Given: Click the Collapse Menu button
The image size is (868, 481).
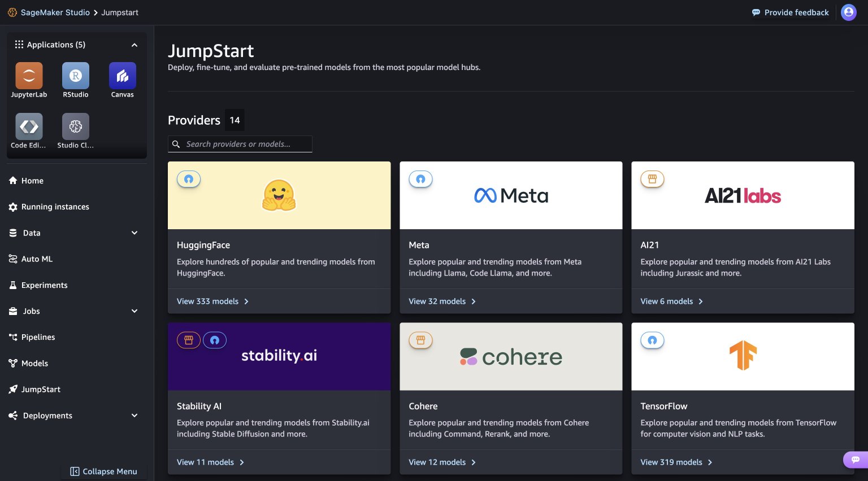Looking at the screenshot, I should click(x=104, y=471).
